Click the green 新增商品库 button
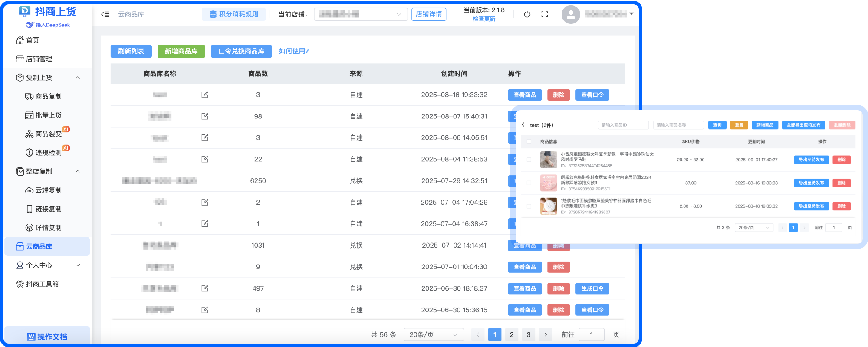The image size is (868, 347). [x=181, y=51]
